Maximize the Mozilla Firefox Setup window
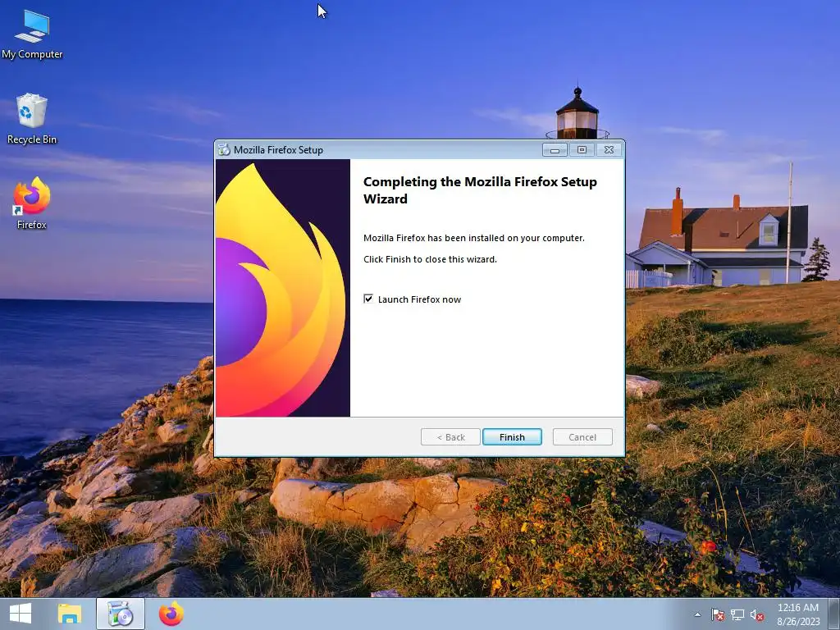 point(582,150)
